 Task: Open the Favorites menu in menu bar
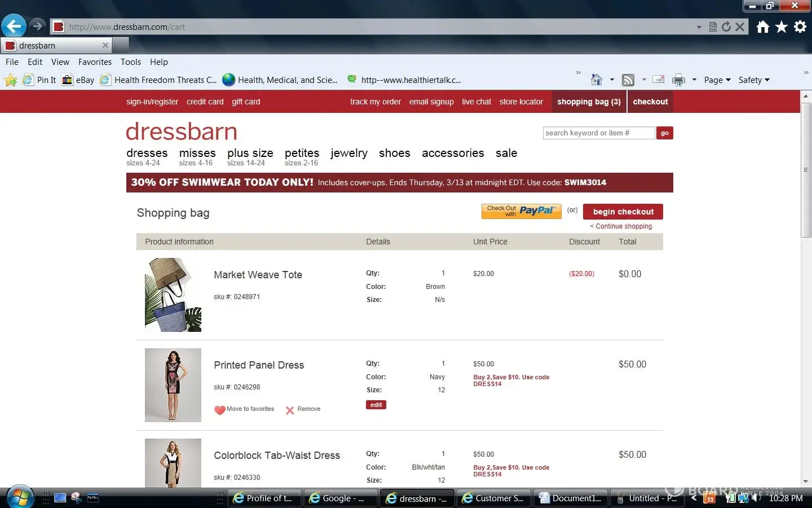[95, 62]
